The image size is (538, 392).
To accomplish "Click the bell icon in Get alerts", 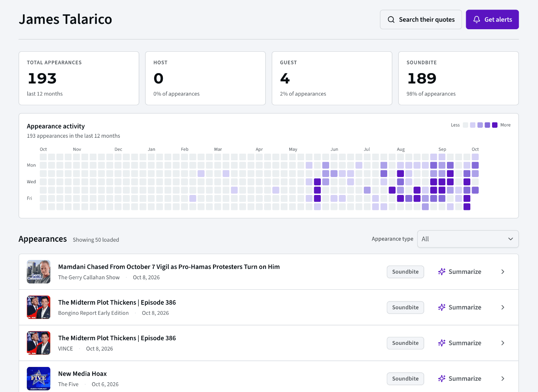I will click(477, 20).
